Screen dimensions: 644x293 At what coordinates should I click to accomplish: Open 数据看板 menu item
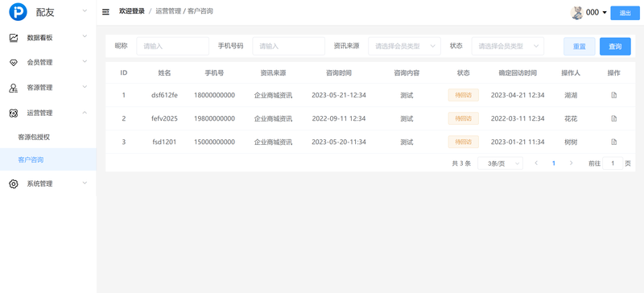point(48,38)
